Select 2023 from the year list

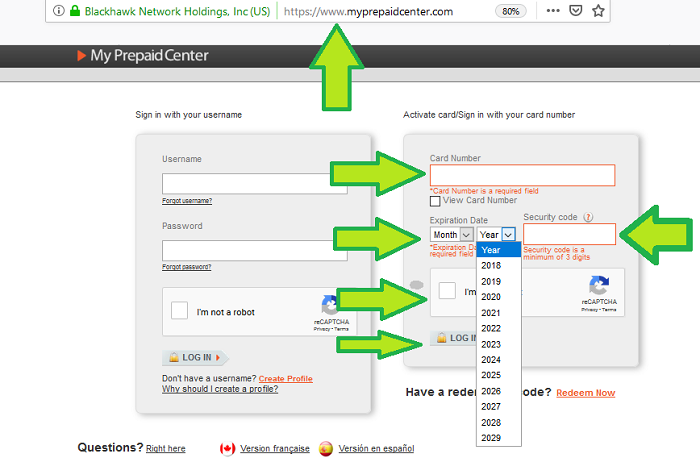tap(499, 345)
